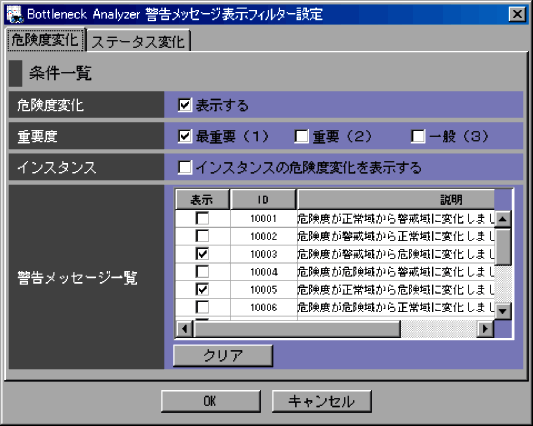Uncheck the display box for ID 10005

(203, 289)
